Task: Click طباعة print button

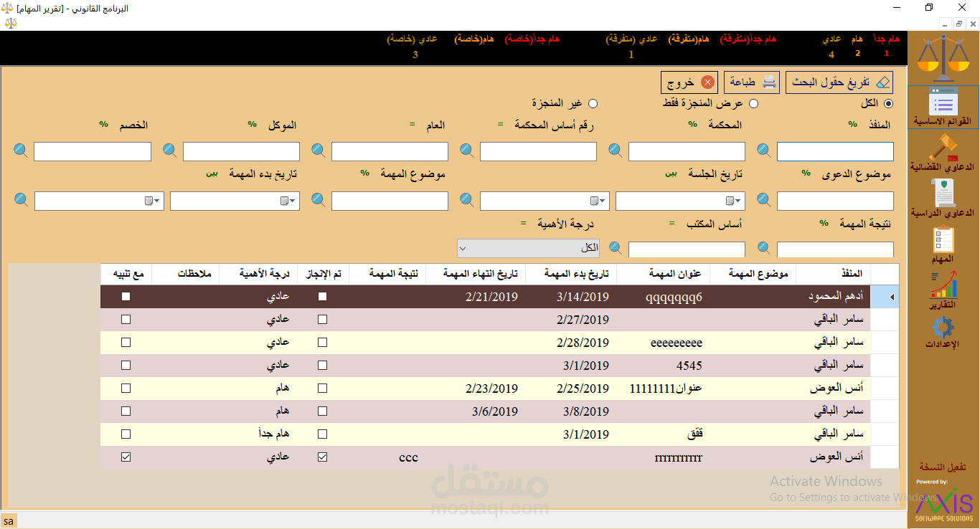Action: 752,82
